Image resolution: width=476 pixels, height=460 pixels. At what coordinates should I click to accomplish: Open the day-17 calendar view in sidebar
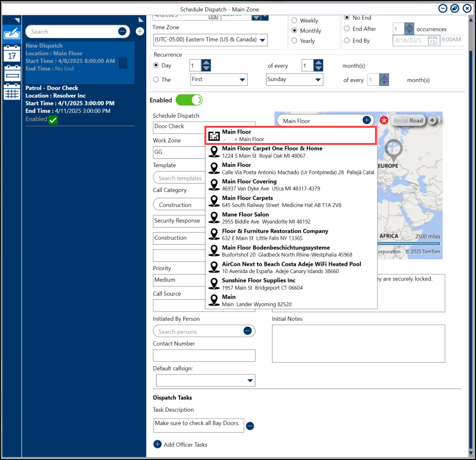12,54
